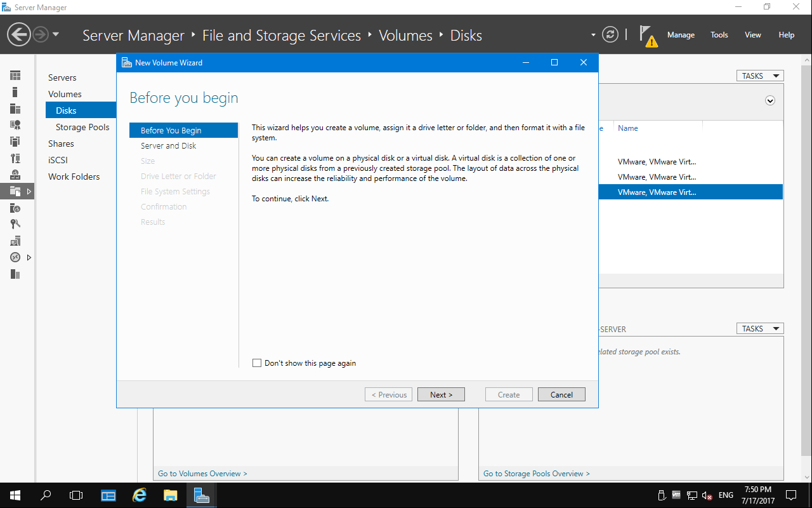Expand the File and Storage Services sidebar arrow

point(29,191)
